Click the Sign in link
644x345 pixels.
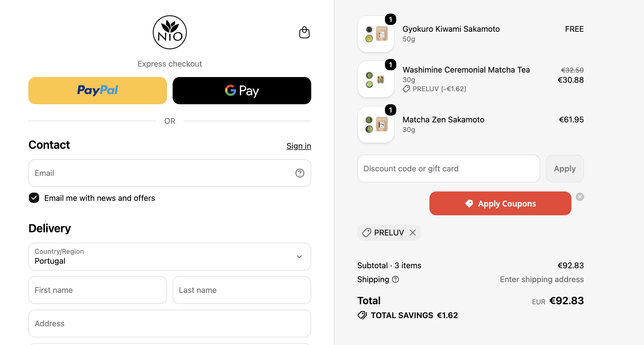(299, 146)
